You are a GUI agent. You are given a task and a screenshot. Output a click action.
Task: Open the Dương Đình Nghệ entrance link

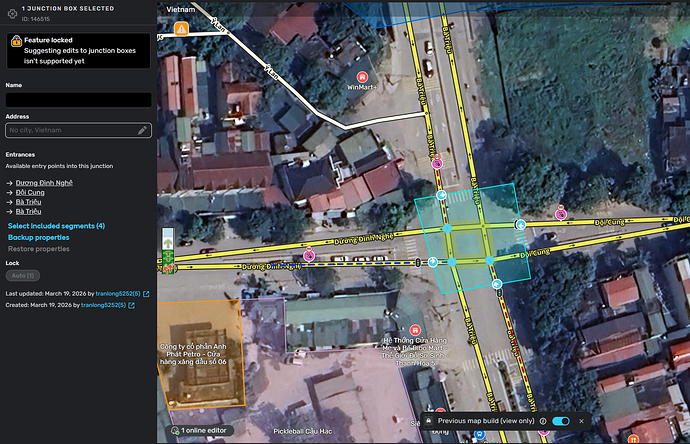pos(44,183)
